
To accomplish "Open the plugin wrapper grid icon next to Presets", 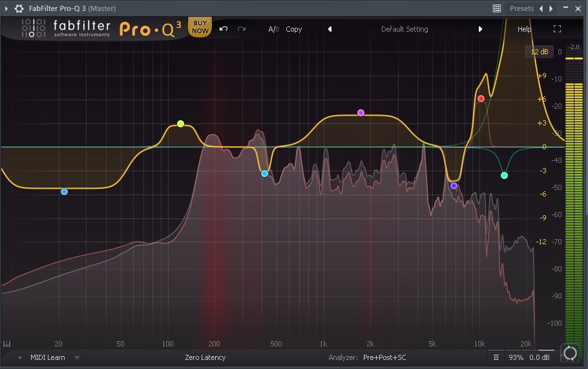I will point(496,8).
